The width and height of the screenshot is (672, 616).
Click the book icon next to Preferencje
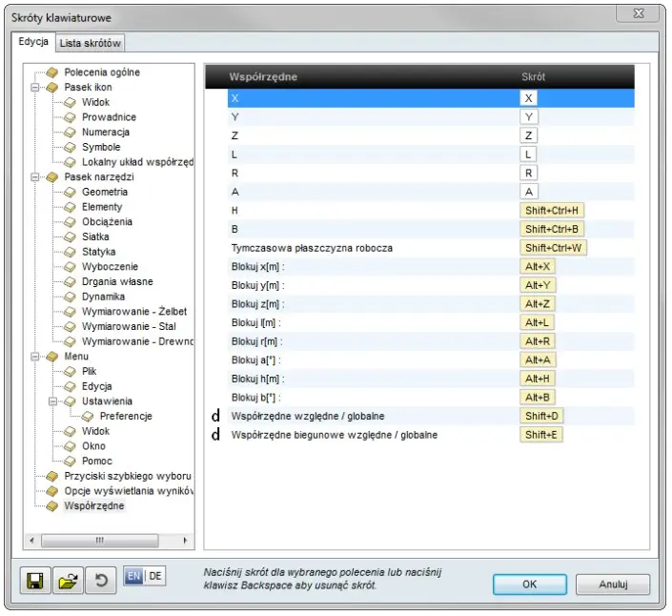click(x=88, y=417)
